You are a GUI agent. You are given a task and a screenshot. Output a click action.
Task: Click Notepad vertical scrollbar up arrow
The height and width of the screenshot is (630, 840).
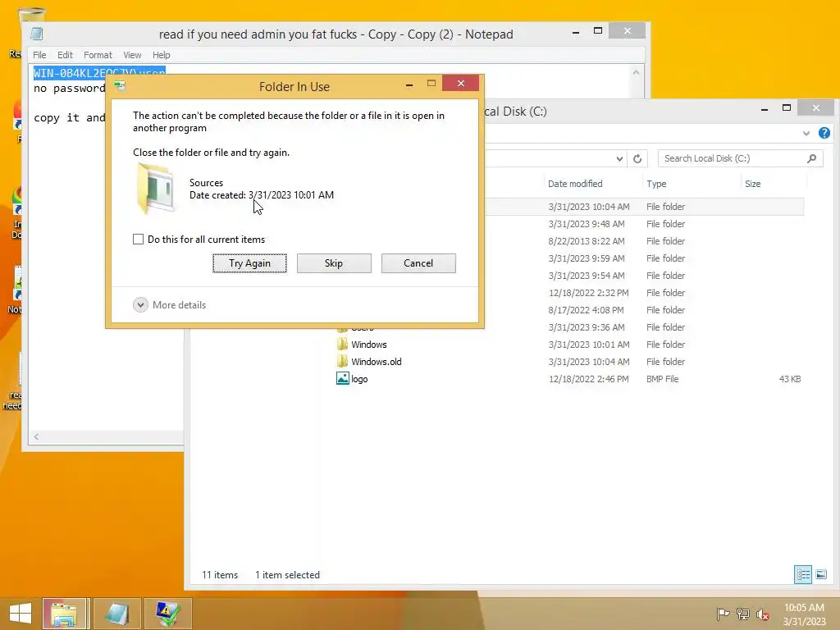[636, 72]
